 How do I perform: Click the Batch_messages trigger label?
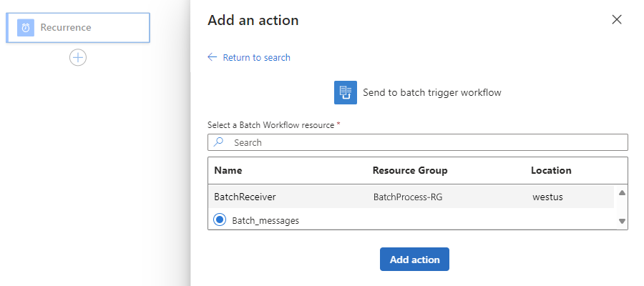point(265,221)
